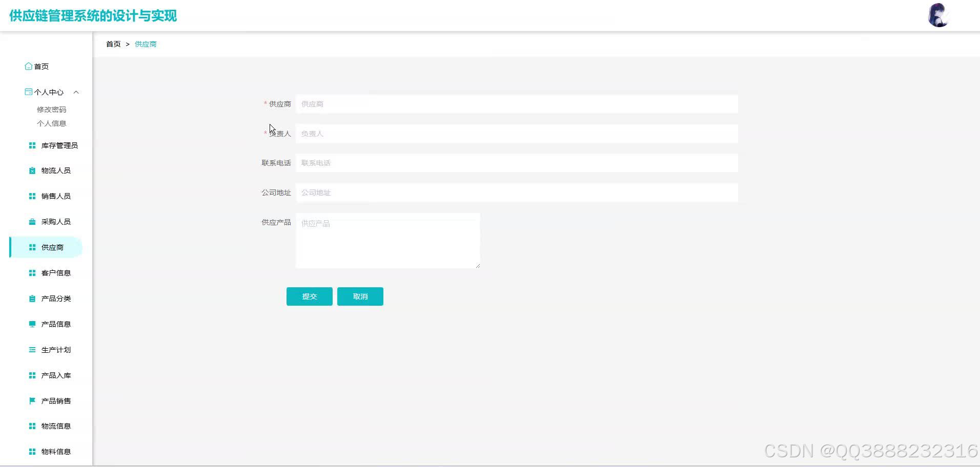This screenshot has width=980, height=467.
Task: Click the 销售人员 grid icon
Action: click(32, 196)
